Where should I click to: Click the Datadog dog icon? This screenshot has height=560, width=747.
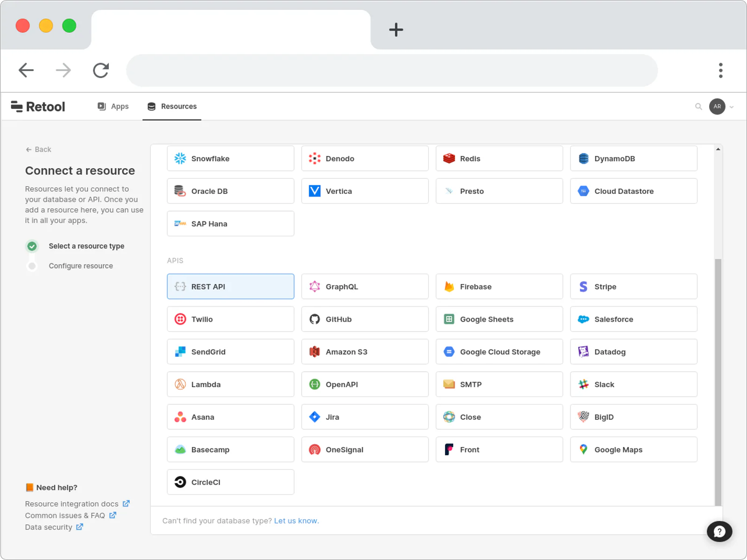[x=584, y=352]
